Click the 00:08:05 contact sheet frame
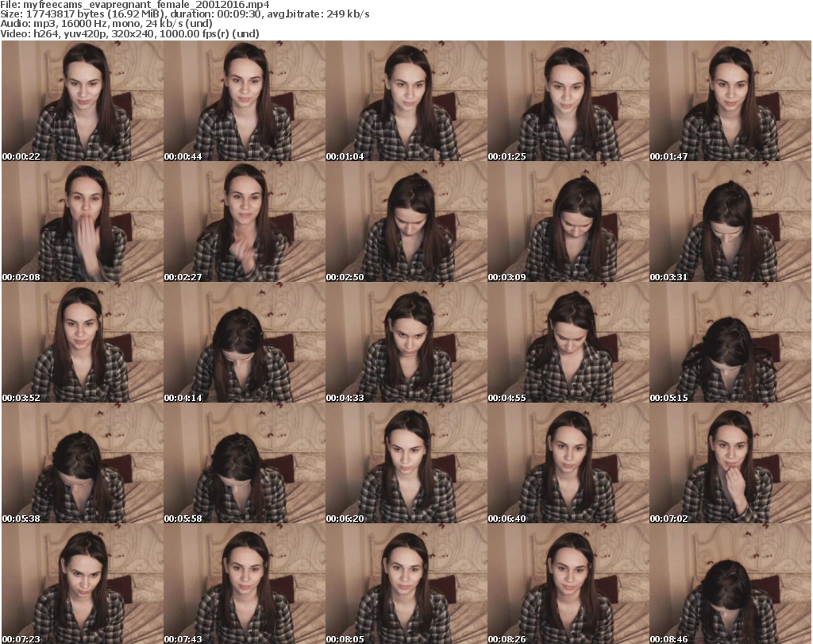 [406, 584]
